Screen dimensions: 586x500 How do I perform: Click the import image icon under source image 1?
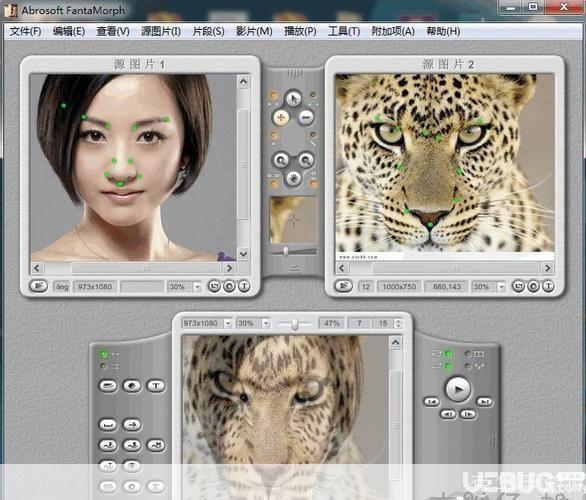click(38, 286)
